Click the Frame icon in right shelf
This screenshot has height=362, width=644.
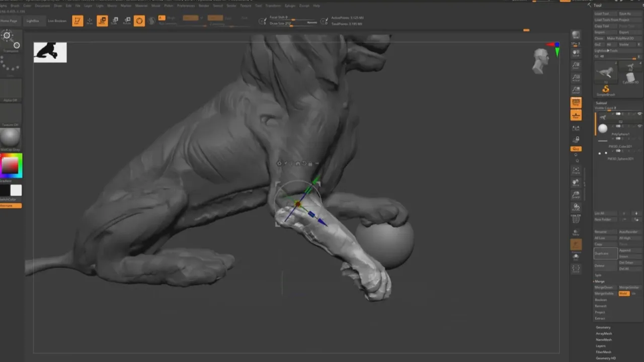click(576, 170)
